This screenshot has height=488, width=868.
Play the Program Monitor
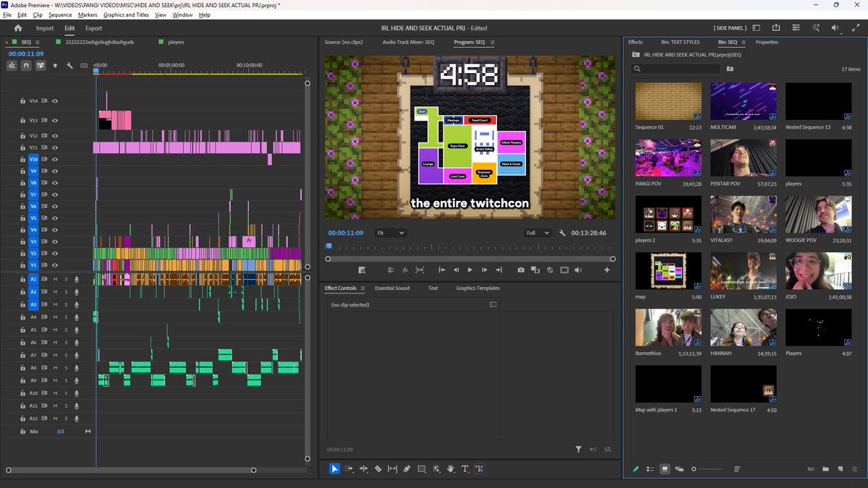pos(470,270)
